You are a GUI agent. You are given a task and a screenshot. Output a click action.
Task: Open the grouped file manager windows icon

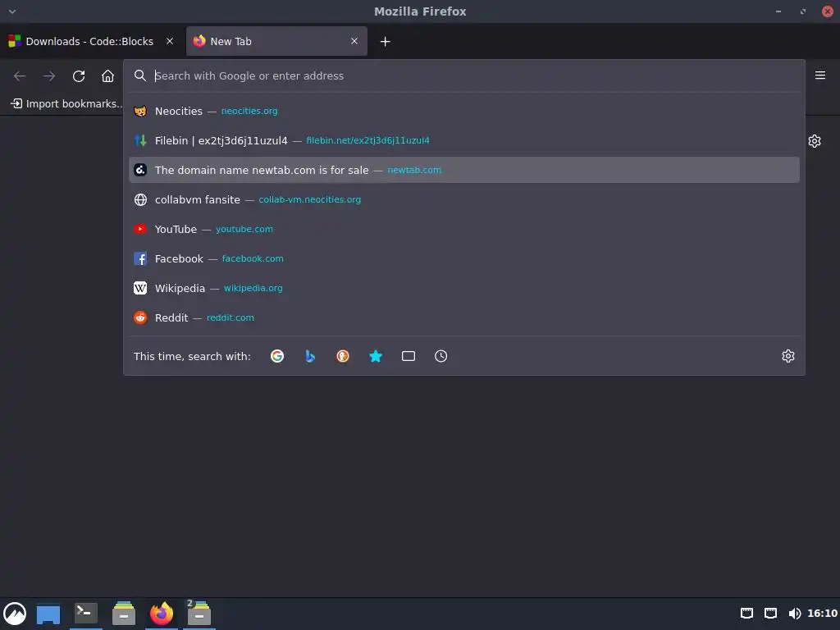click(x=199, y=614)
